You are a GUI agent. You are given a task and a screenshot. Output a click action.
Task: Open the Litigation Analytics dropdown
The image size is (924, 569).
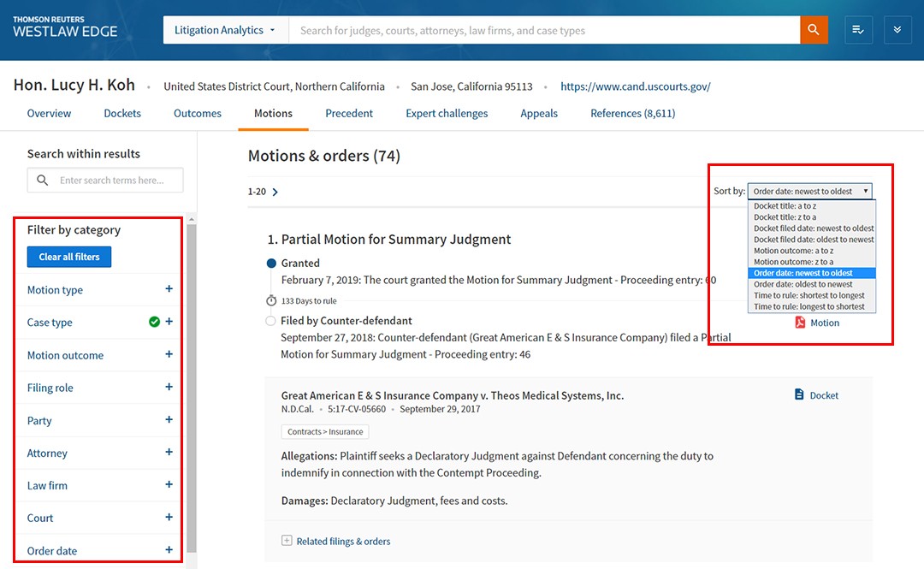[225, 30]
